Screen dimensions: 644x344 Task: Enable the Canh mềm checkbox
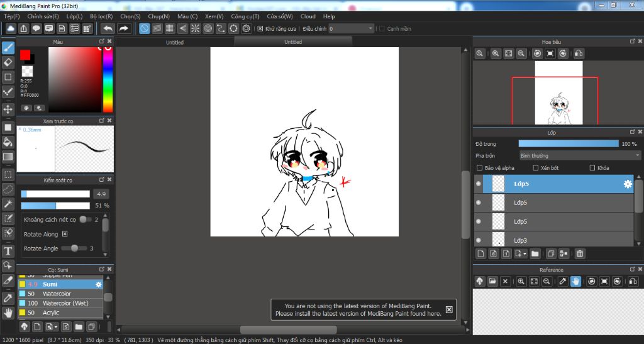382,29
